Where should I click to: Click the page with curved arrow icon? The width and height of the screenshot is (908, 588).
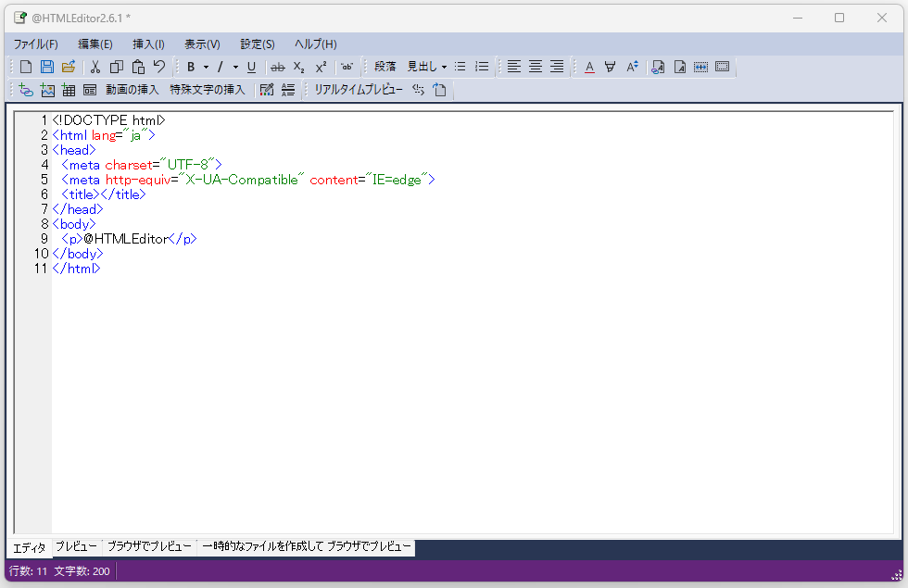439,90
